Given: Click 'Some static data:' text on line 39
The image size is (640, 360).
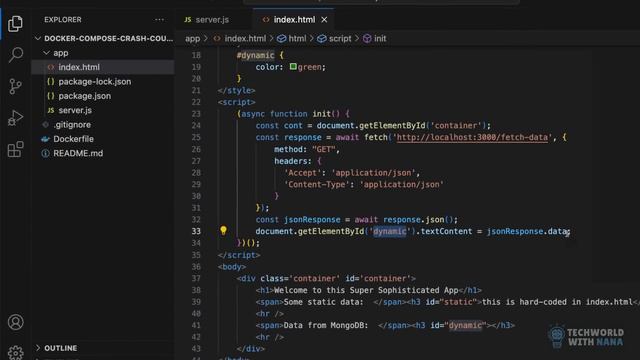Looking at the screenshot, I should click(323, 302).
